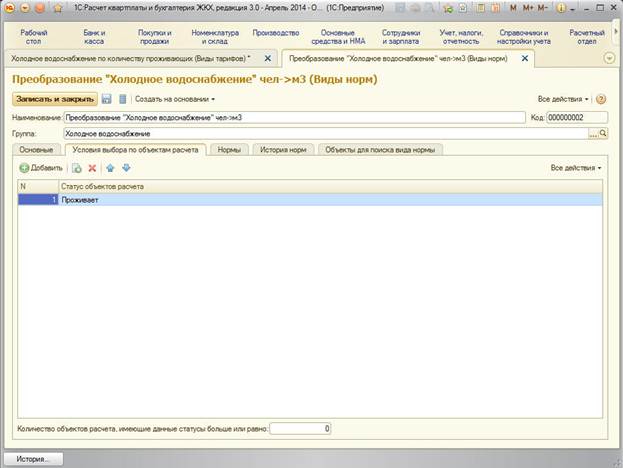This screenshot has height=468, width=623.
Task: Select row number 1 cell
Action: coord(38,200)
